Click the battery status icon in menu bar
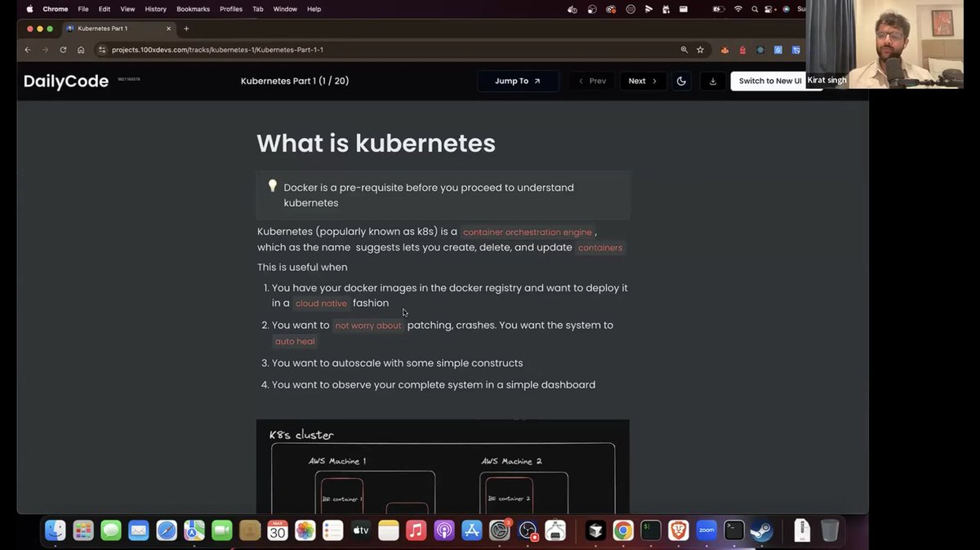The image size is (980, 550). coord(719,9)
